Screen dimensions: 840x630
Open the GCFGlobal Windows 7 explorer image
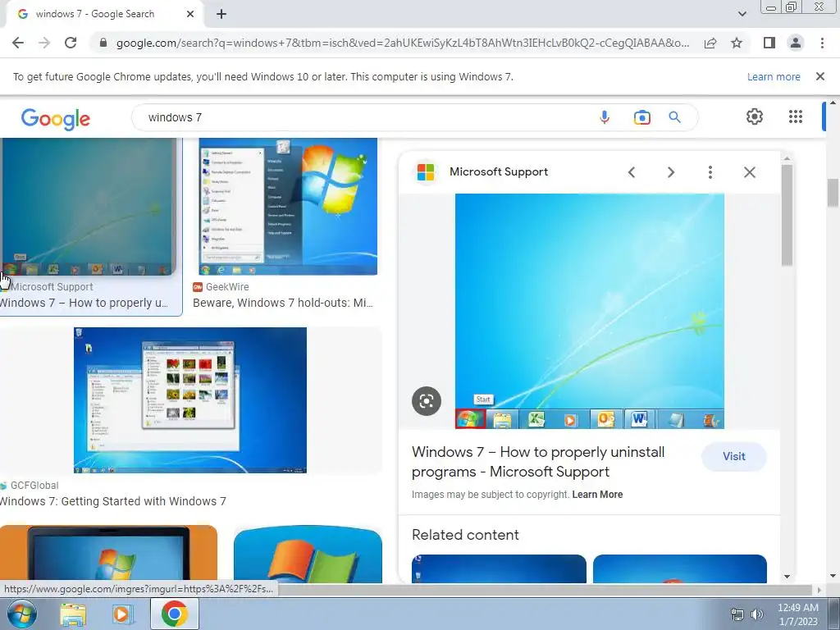pyautogui.click(x=190, y=400)
